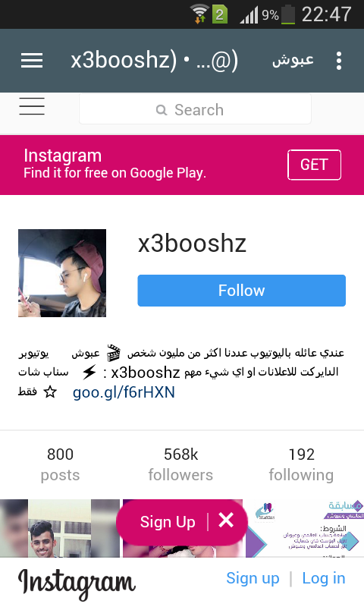
Task: Focus the Search input field
Action: tap(195, 109)
